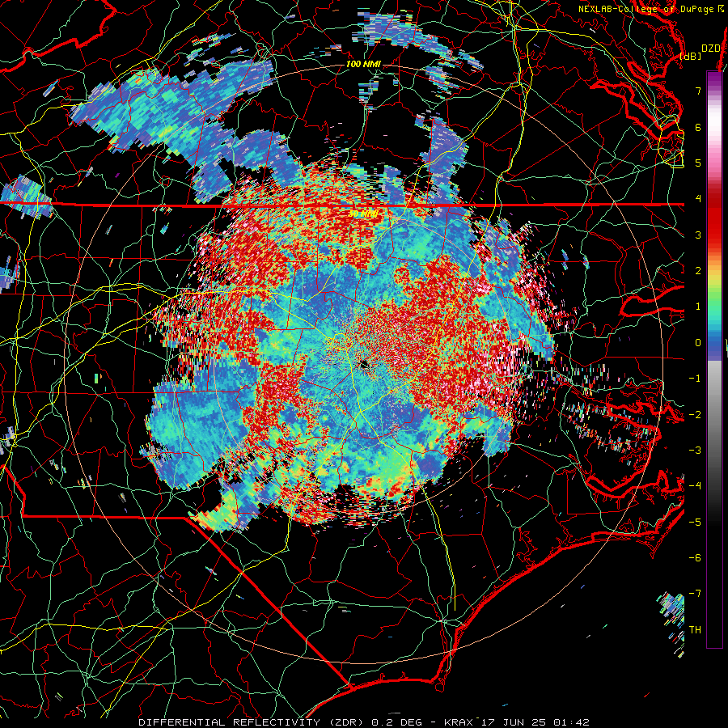Select the legend scale value "5"

coord(698,163)
